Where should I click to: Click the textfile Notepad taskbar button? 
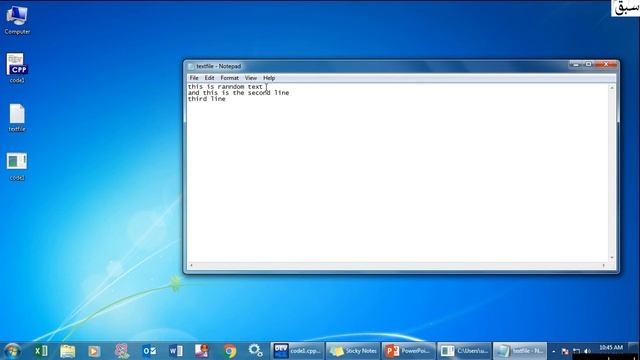[x=520, y=351]
